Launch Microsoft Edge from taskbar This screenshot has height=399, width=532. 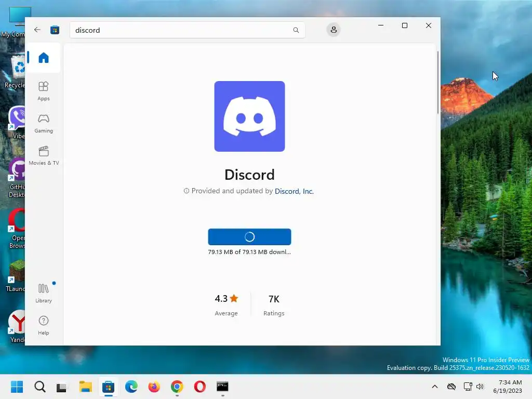[x=131, y=387]
